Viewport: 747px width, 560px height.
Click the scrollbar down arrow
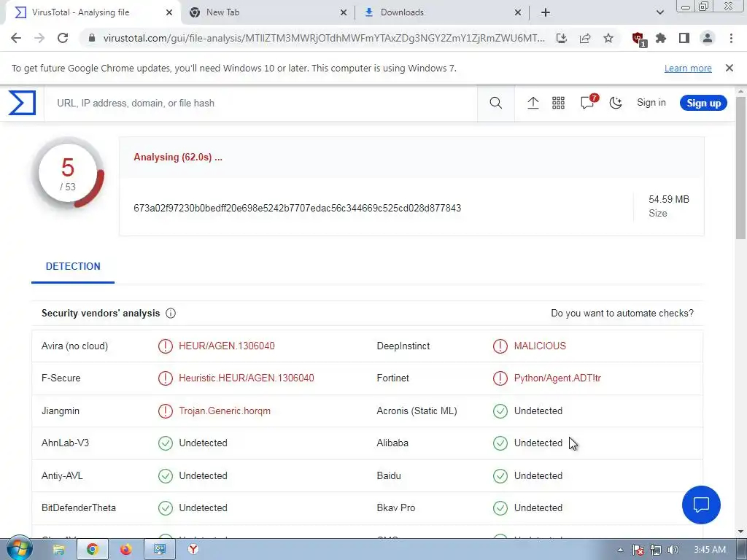[741, 532]
